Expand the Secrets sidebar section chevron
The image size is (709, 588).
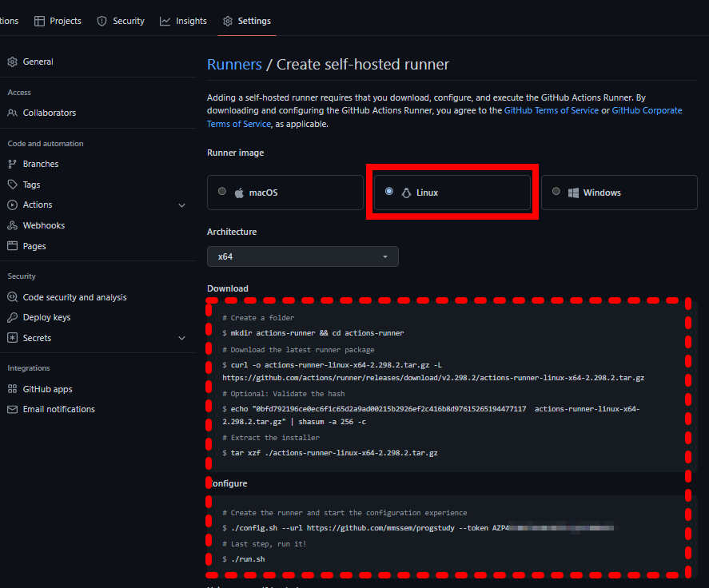click(x=181, y=338)
